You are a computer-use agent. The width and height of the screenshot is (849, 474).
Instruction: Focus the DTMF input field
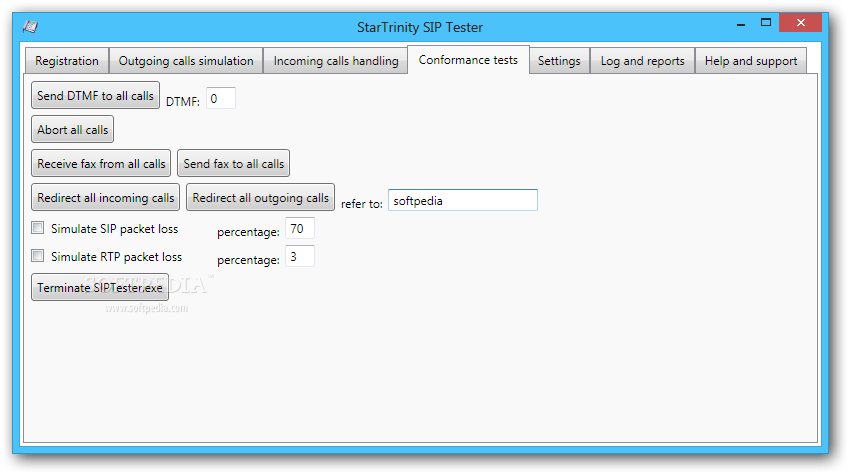tap(221, 99)
